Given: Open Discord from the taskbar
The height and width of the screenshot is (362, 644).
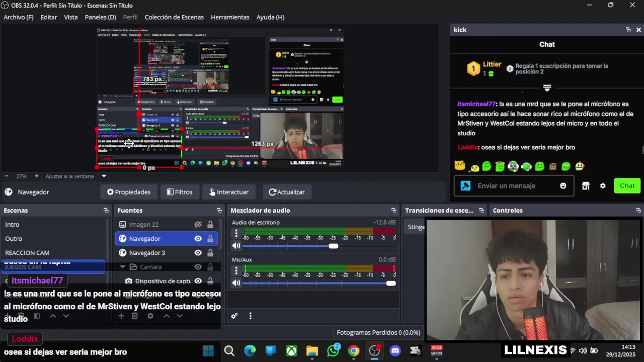Looking at the screenshot, I should click(395, 350).
